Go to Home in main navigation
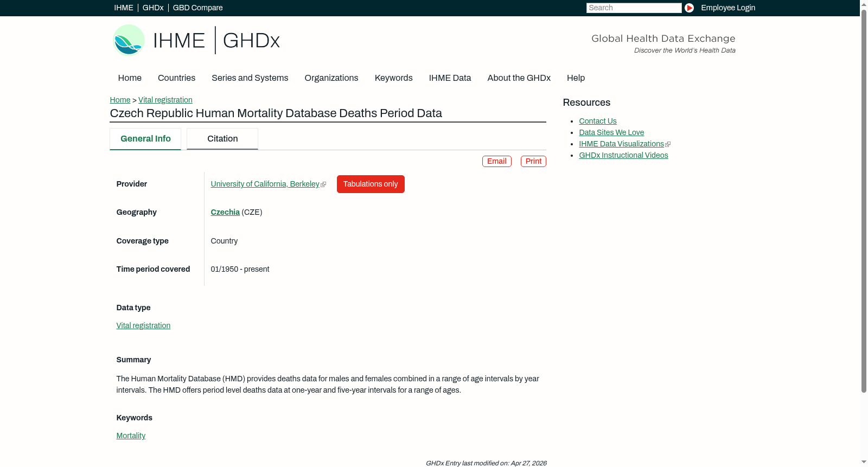The image size is (868, 467). click(130, 78)
